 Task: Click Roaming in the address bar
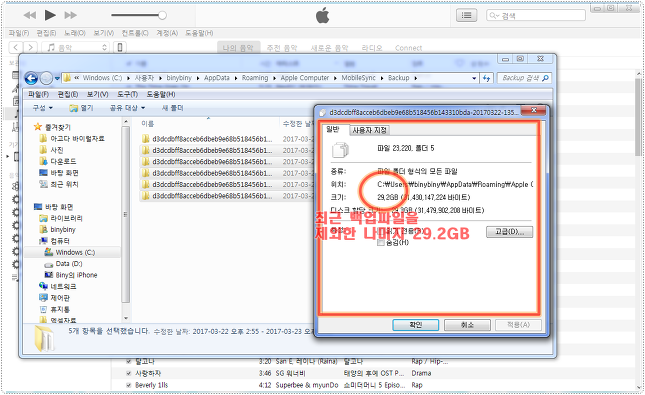point(255,78)
